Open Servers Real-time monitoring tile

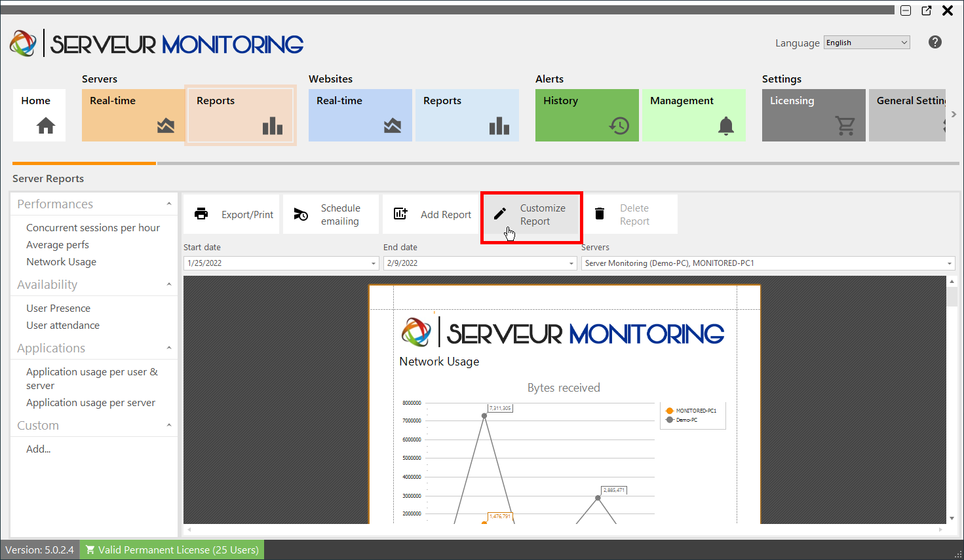coord(133,115)
